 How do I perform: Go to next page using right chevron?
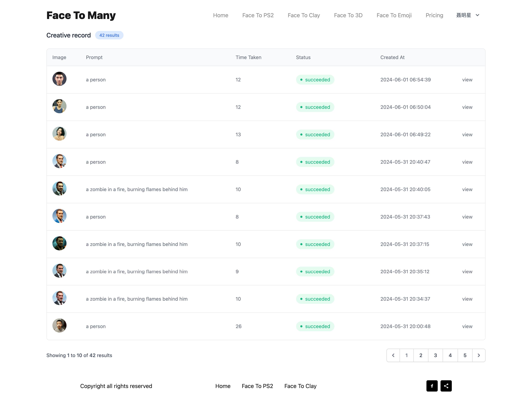point(479,355)
